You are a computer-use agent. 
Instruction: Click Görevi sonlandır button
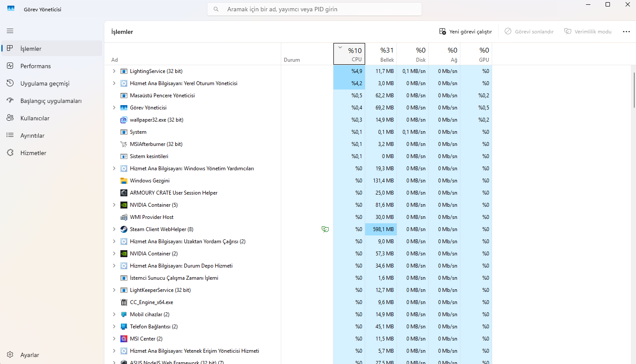529,32
